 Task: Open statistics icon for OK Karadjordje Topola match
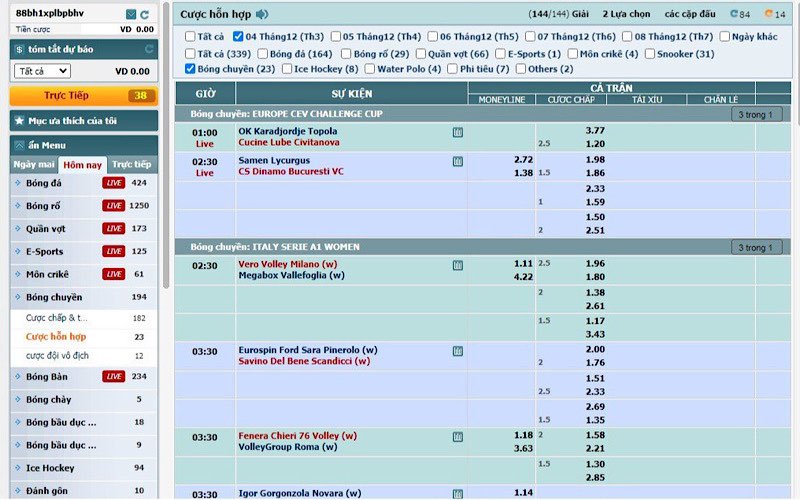pyautogui.click(x=458, y=132)
